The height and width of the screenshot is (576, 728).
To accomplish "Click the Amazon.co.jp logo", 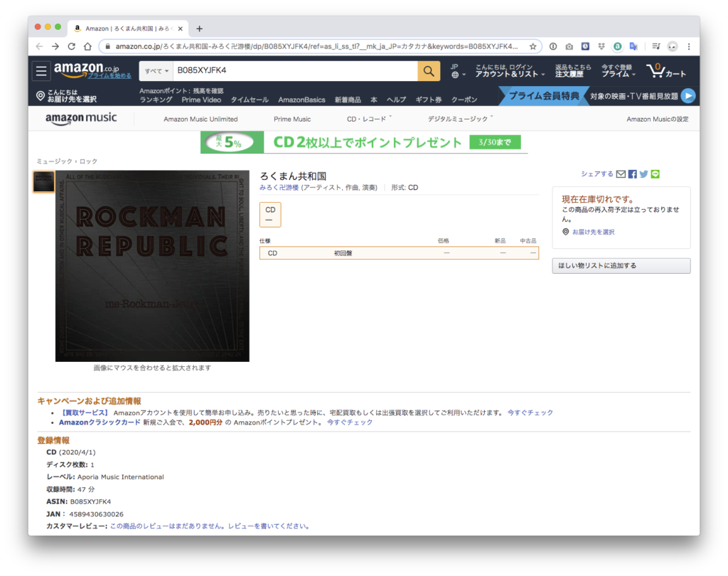I will point(87,69).
